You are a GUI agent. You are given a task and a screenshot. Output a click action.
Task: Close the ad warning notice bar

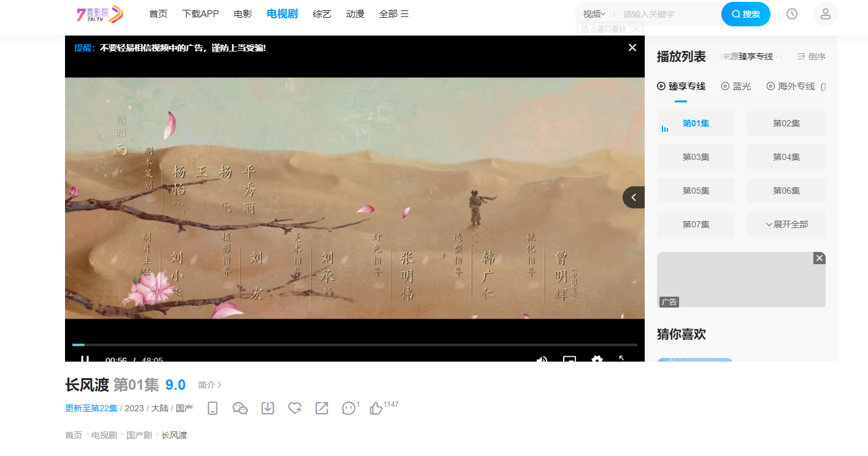coord(632,48)
